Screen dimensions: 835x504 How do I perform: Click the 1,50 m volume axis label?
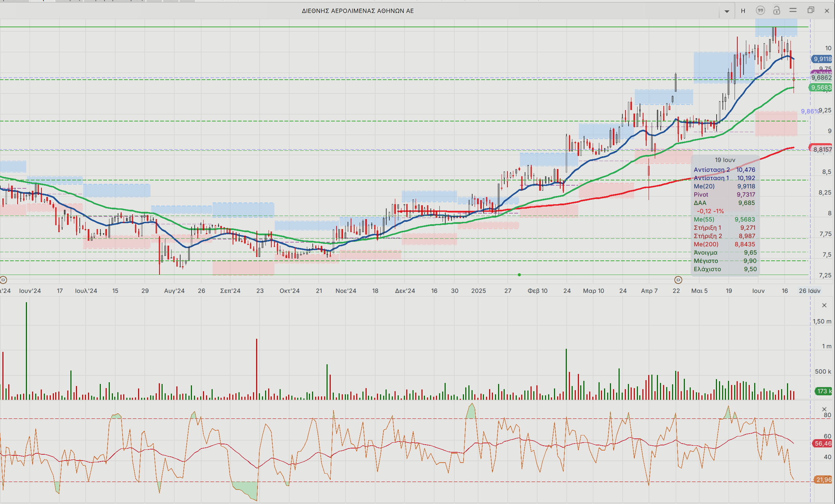(822, 322)
